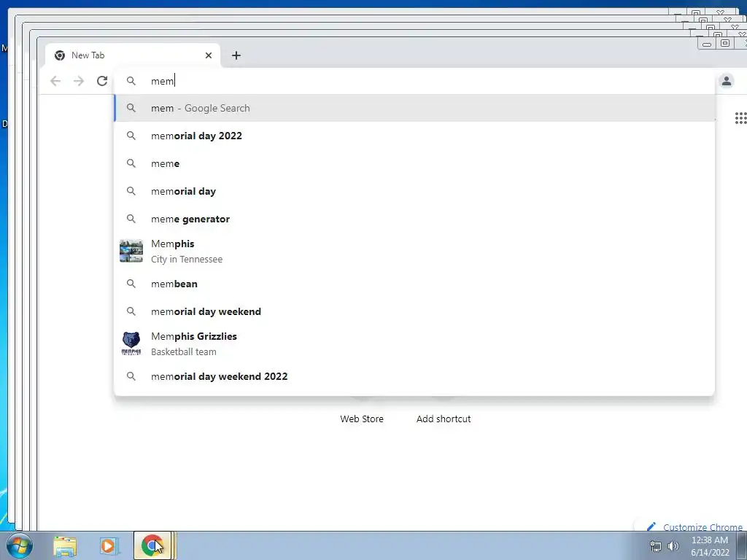Open the Chrome profile avatar icon
The image size is (747, 560).
point(726,81)
